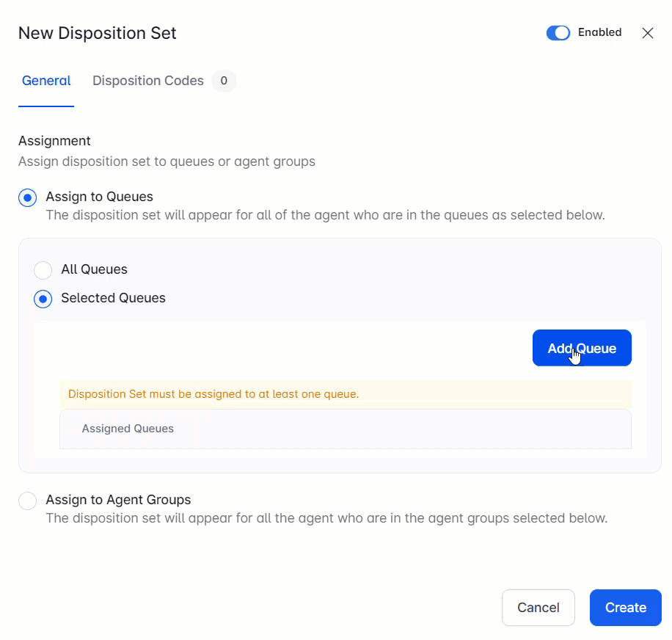Click the Enabled label text

coord(599,32)
